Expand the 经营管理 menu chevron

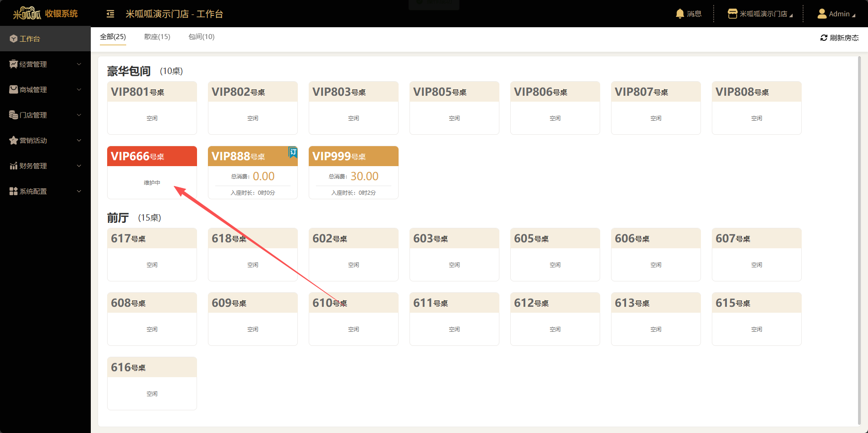click(79, 64)
